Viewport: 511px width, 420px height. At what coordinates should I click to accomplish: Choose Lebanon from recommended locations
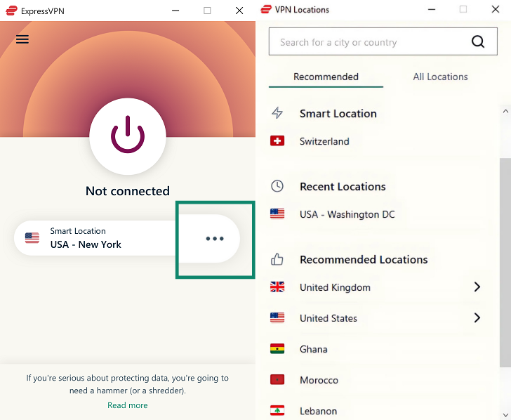coord(318,411)
